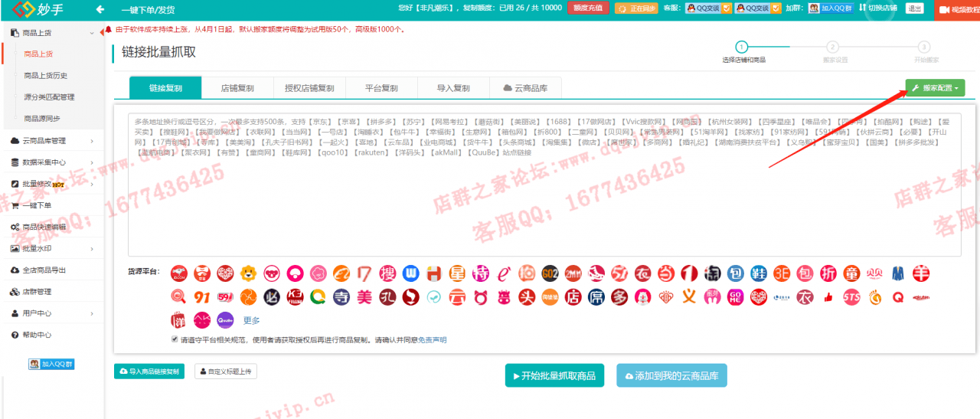Switch to the 店铺复制 tab
Viewport: 980px width, 419px height.
point(237,88)
